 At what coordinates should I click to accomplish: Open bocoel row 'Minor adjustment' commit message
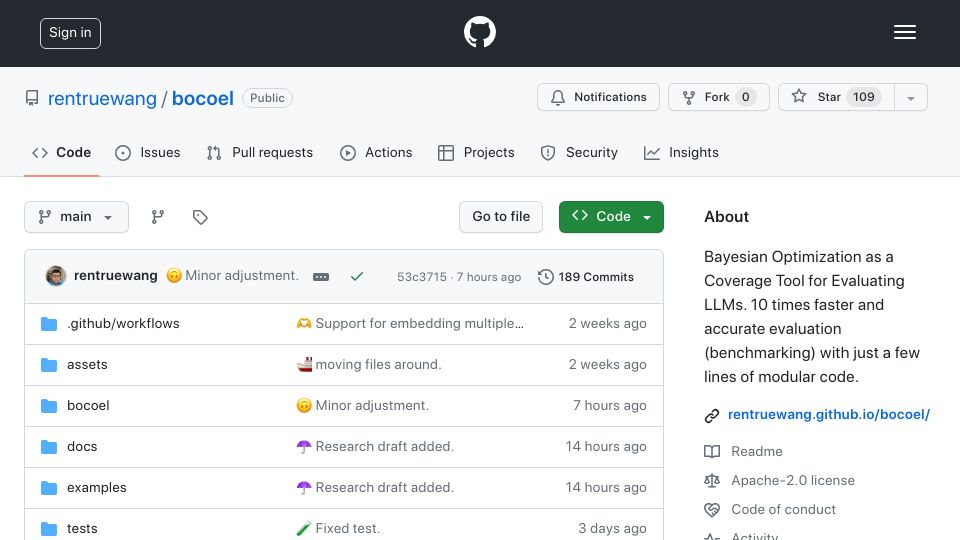(372, 405)
